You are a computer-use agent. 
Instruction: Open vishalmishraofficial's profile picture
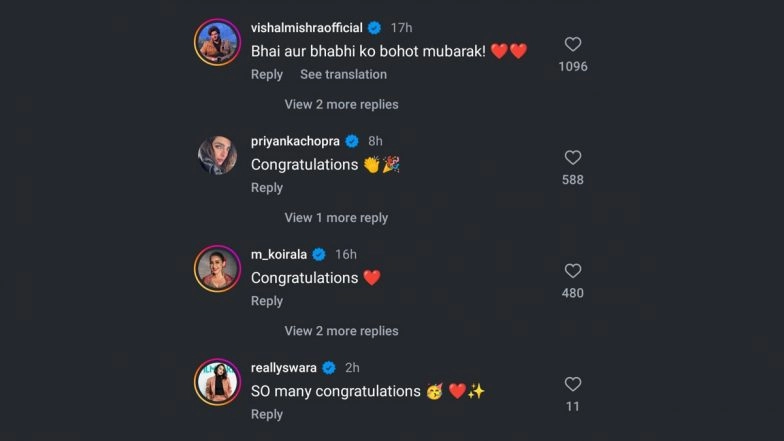tap(217, 42)
